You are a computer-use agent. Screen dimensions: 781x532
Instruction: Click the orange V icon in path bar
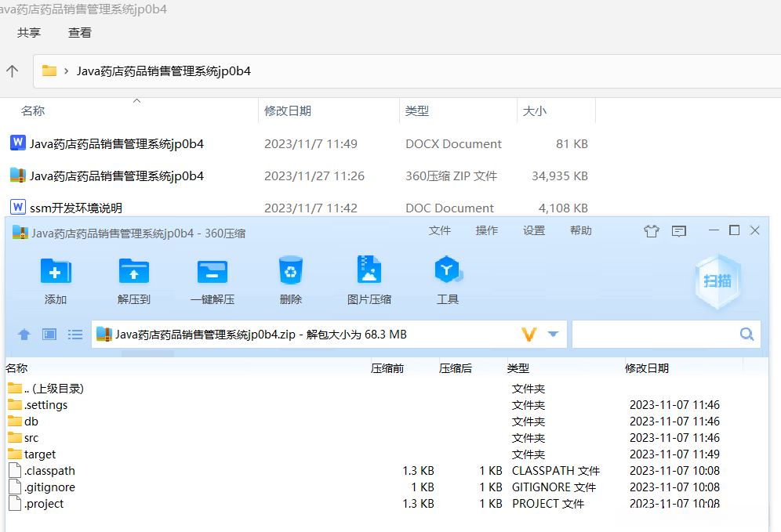tap(529, 335)
